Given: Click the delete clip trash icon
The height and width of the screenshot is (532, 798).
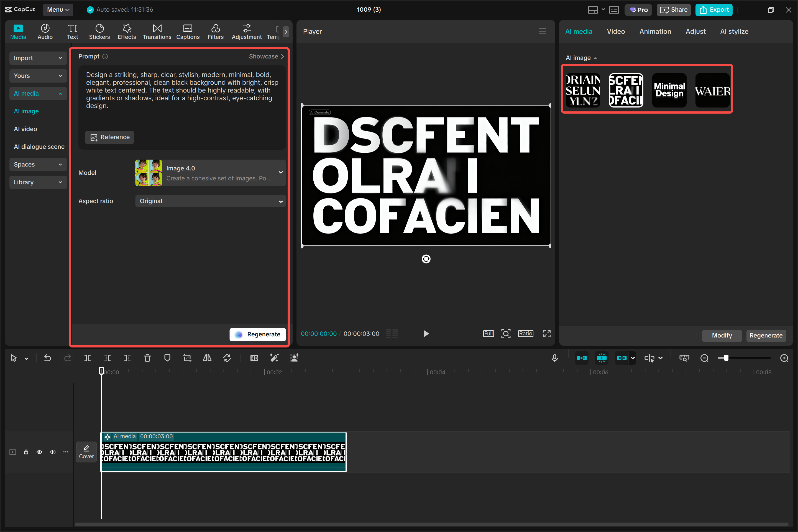Looking at the screenshot, I should click(147, 358).
